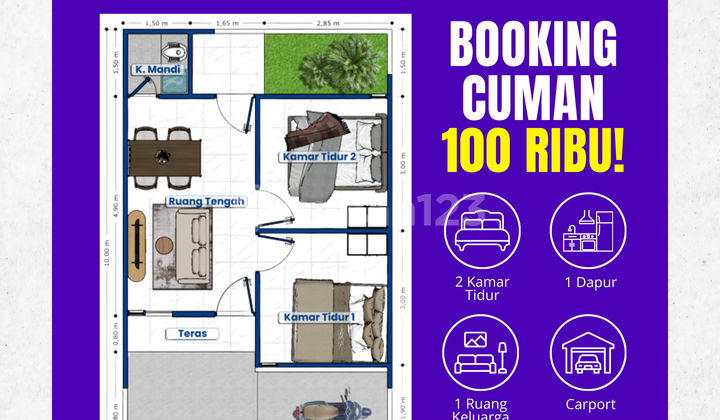This screenshot has width=720, height=420.
Task: Click the Ruang Tengah label
Action: tap(206, 202)
